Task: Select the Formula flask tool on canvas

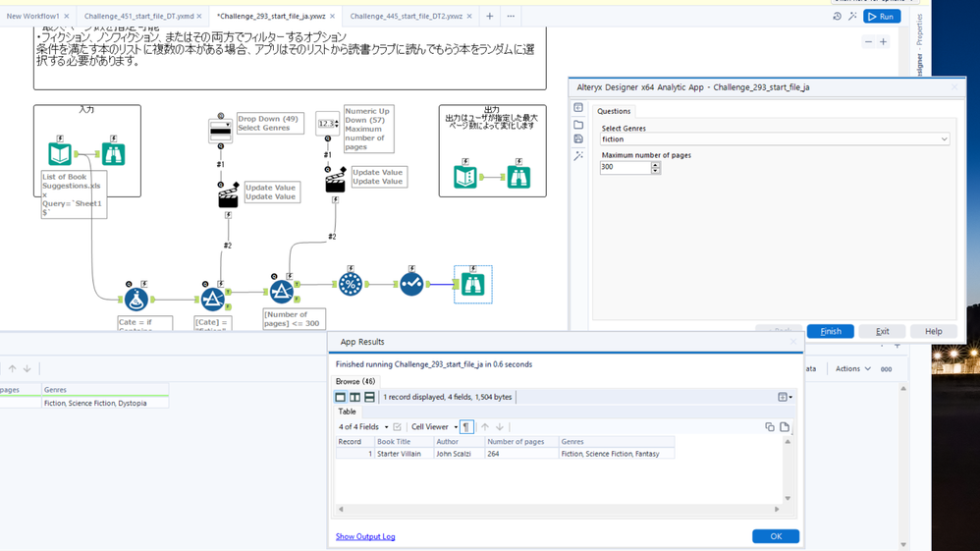Action: [136, 300]
